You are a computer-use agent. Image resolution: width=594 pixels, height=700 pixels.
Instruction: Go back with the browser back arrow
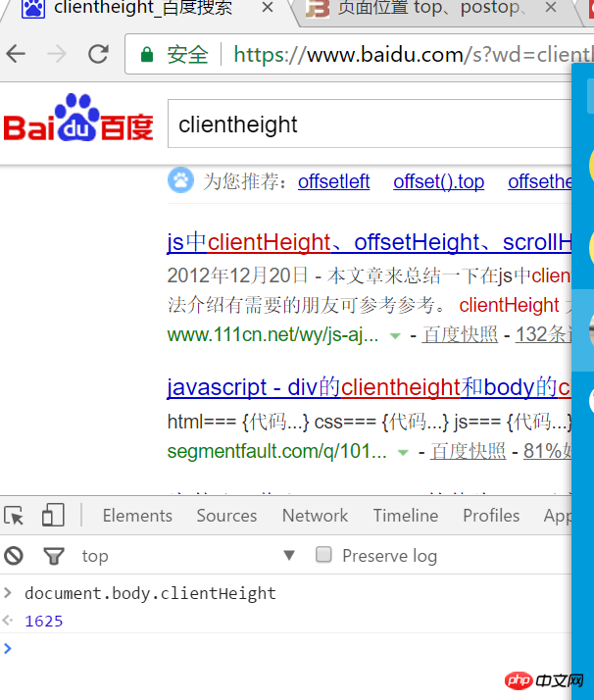point(16,54)
